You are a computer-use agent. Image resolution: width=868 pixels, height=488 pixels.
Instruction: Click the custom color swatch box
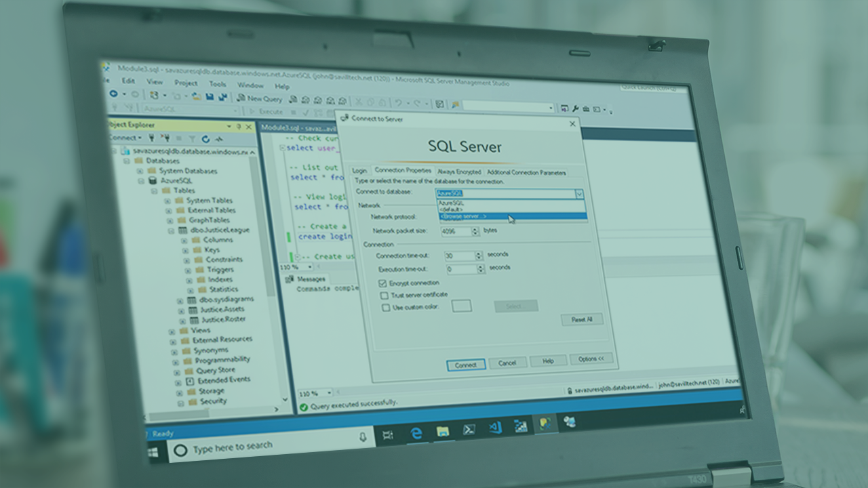tap(462, 306)
